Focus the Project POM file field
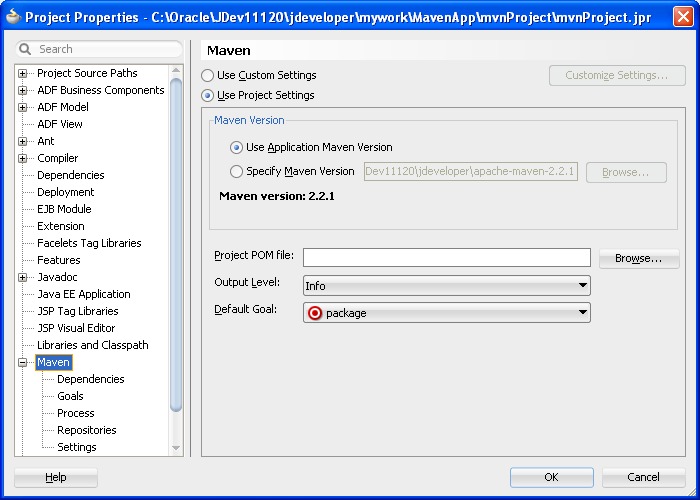The image size is (700, 500). 447,258
